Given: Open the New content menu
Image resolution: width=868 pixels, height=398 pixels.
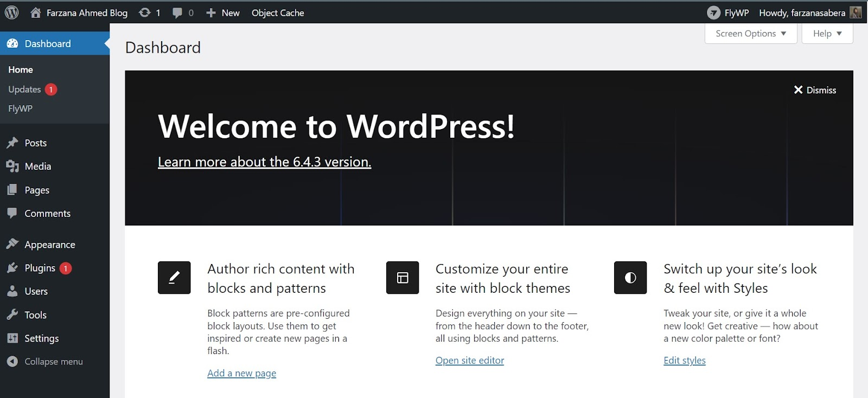Looking at the screenshot, I should 223,12.
